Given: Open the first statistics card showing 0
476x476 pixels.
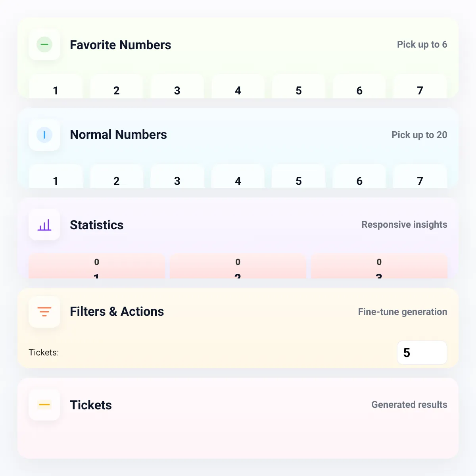Looking at the screenshot, I should [x=97, y=266].
